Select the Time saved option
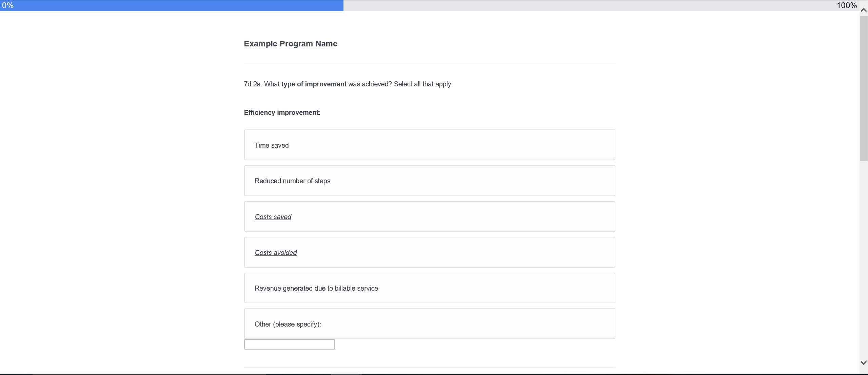This screenshot has height=375, width=868. (429, 145)
